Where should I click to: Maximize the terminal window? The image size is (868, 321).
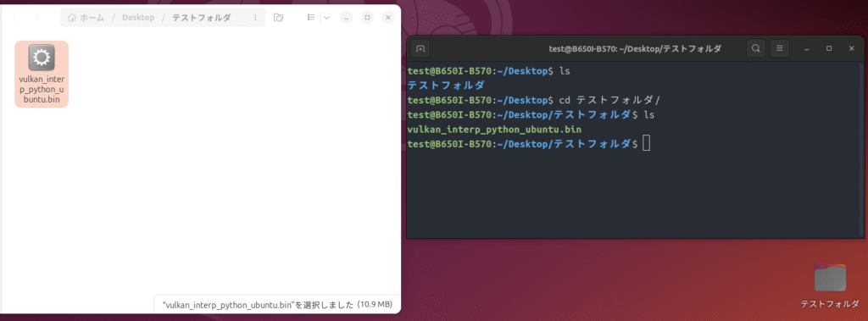pyautogui.click(x=829, y=49)
